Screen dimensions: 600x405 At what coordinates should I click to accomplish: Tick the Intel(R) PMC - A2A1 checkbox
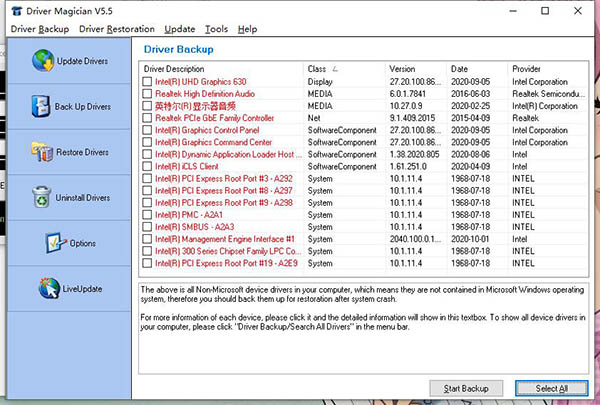(147, 215)
